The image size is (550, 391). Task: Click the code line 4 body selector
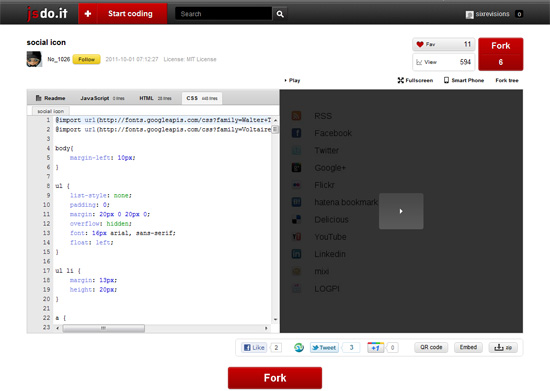[x=64, y=148]
